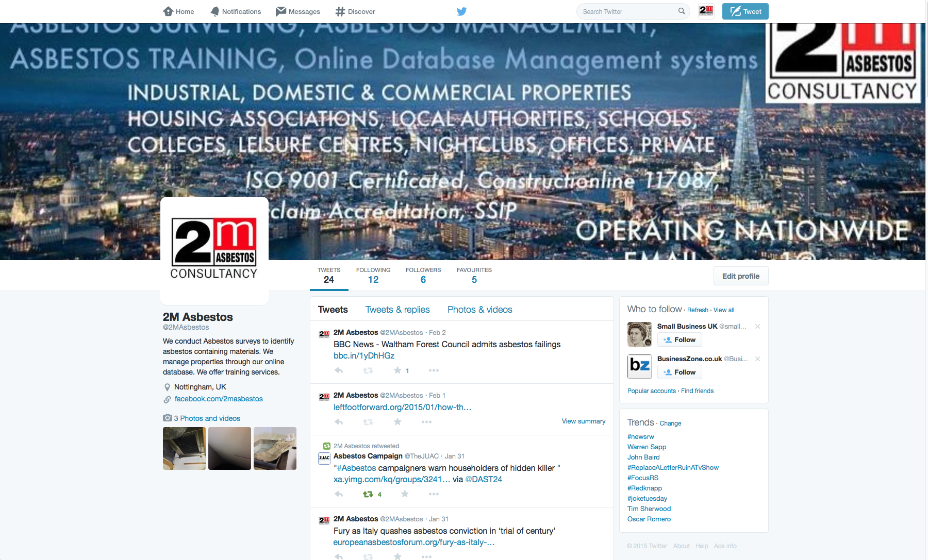Image resolution: width=928 pixels, height=560 pixels.
Task: Open the third photo thumbnail
Action: [275, 448]
